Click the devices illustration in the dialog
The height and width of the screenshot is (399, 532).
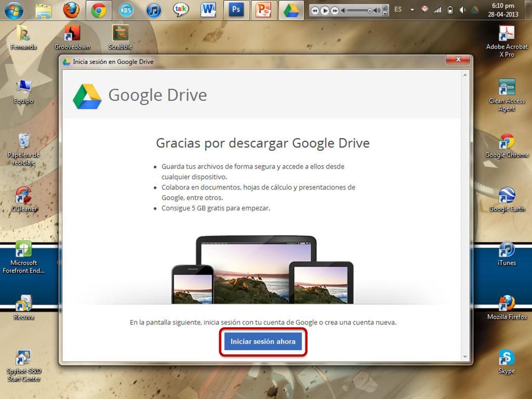click(262, 270)
